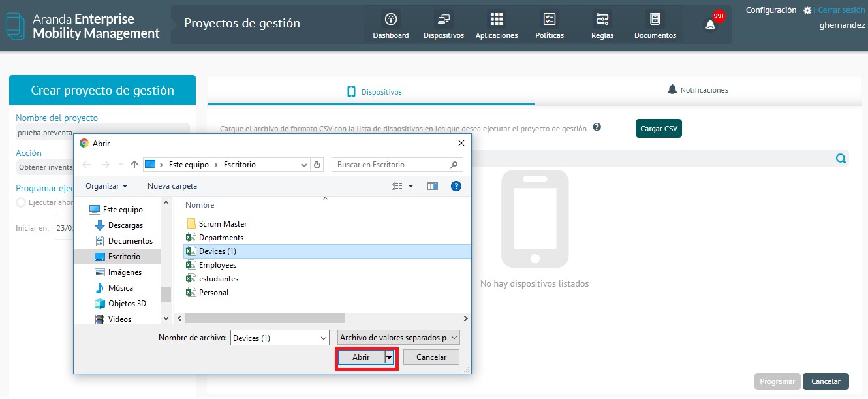
Task: Click the Nombre column header
Action: coord(200,205)
